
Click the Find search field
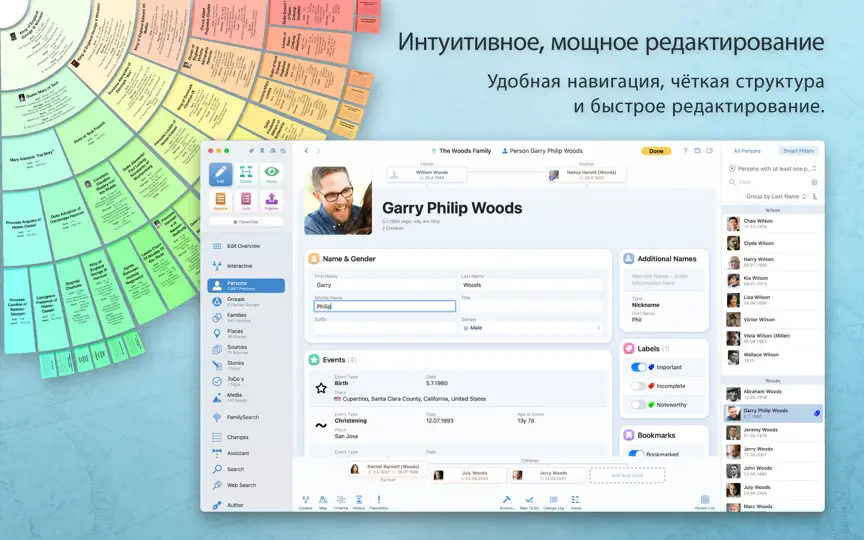pyautogui.click(x=769, y=182)
